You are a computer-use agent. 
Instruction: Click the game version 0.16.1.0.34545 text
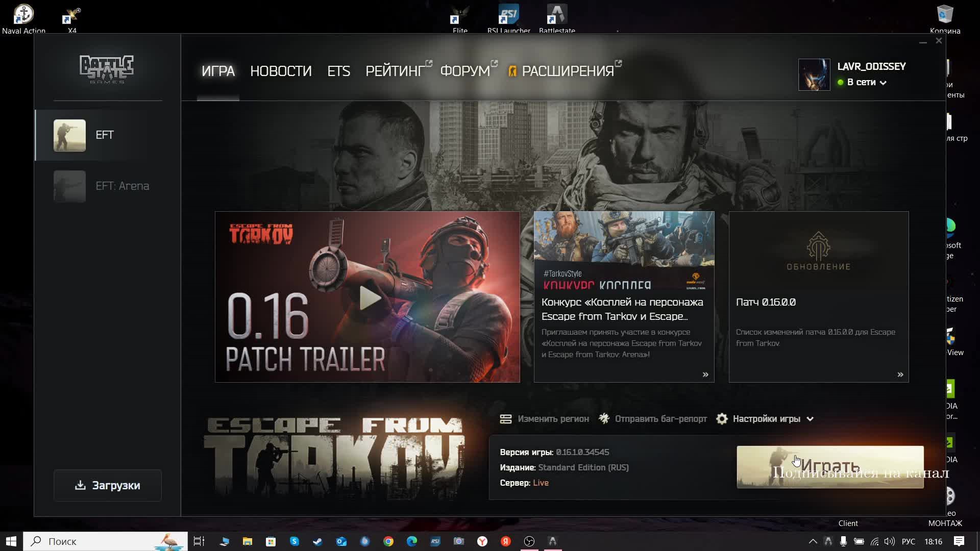(582, 452)
